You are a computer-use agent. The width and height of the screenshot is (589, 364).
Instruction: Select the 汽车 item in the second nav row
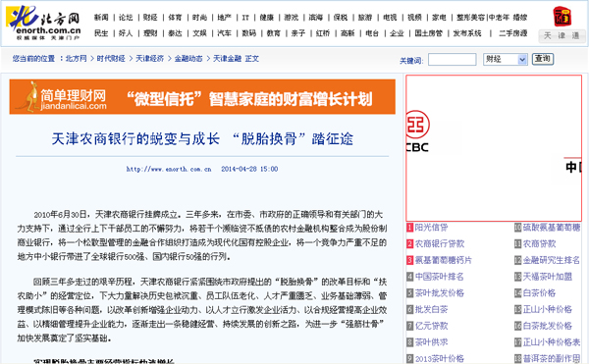tap(224, 33)
